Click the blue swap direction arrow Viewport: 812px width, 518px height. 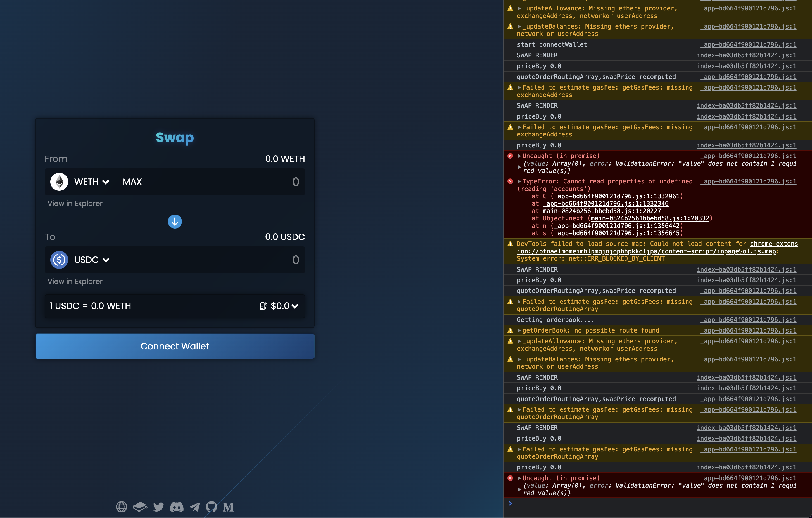(175, 221)
